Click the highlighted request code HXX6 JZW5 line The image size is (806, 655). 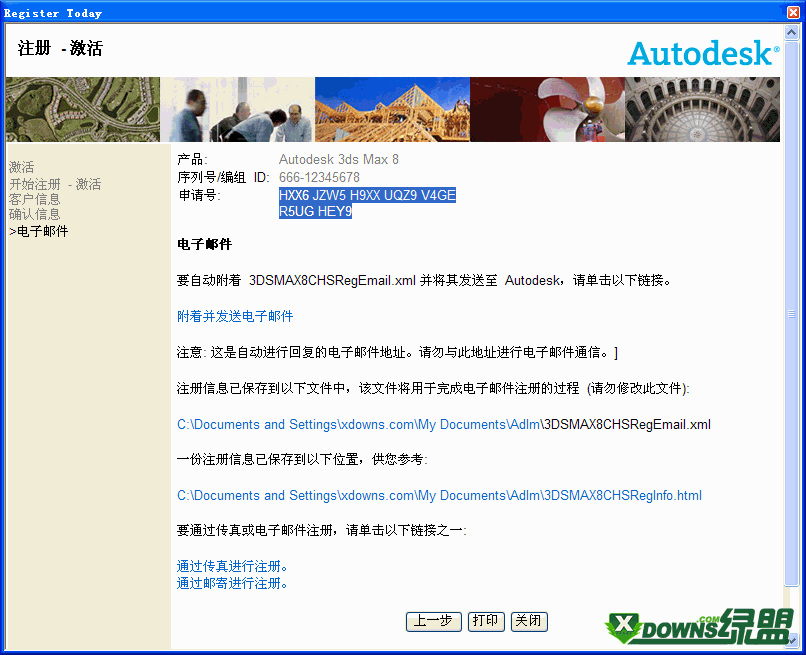click(x=367, y=195)
